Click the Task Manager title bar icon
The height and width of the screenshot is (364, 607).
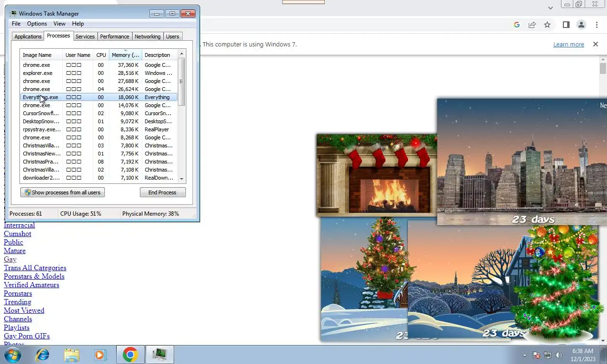[x=13, y=13]
